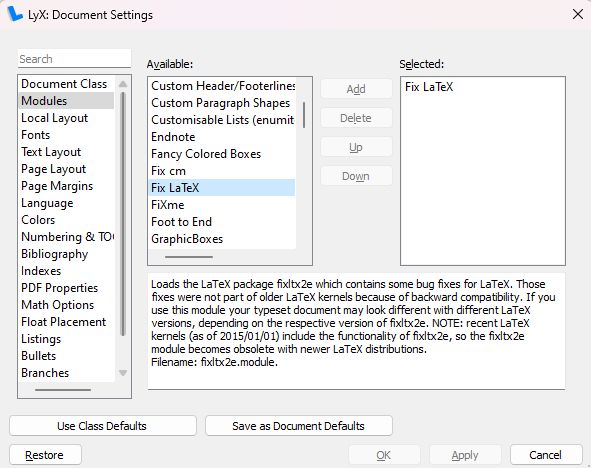Click the Delete module button

tap(356, 118)
